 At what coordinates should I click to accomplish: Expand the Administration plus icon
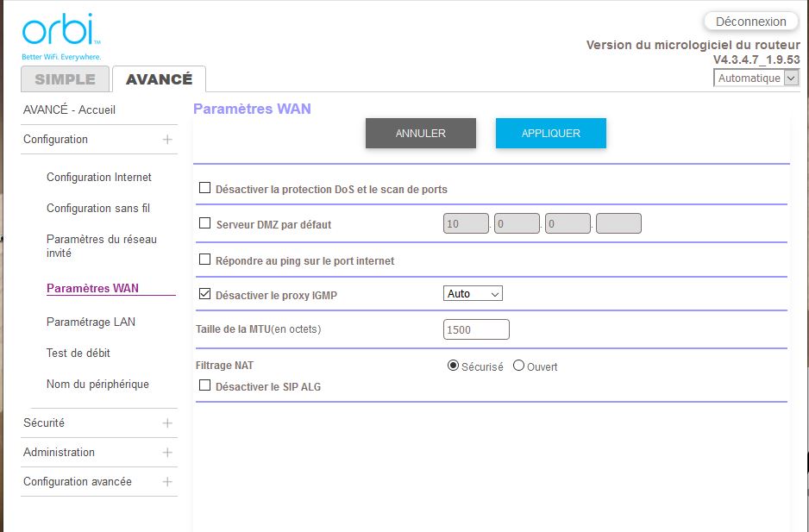tap(167, 453)
